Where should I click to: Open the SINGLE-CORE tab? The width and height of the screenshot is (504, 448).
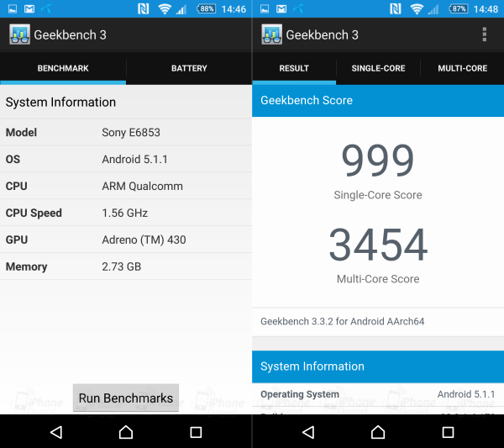[x=378, y=68]
